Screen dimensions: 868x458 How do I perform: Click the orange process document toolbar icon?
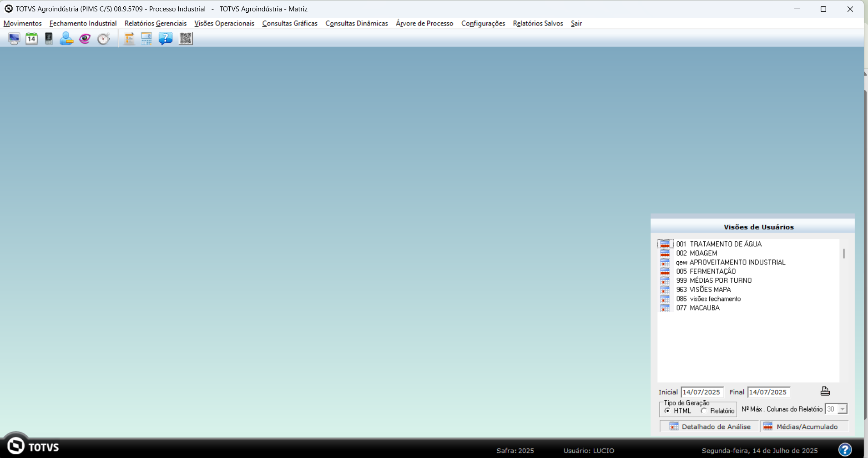point(129,39)
